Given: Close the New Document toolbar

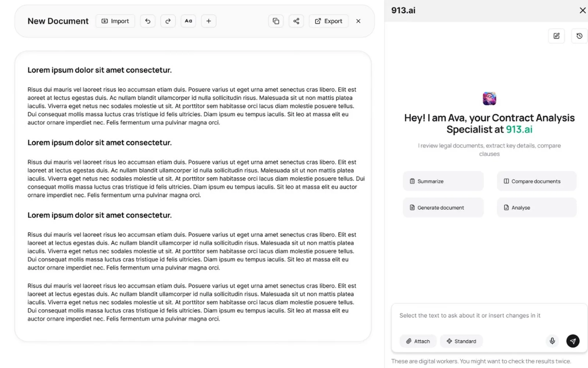Looking at the screenshot, I should (358, 21).
